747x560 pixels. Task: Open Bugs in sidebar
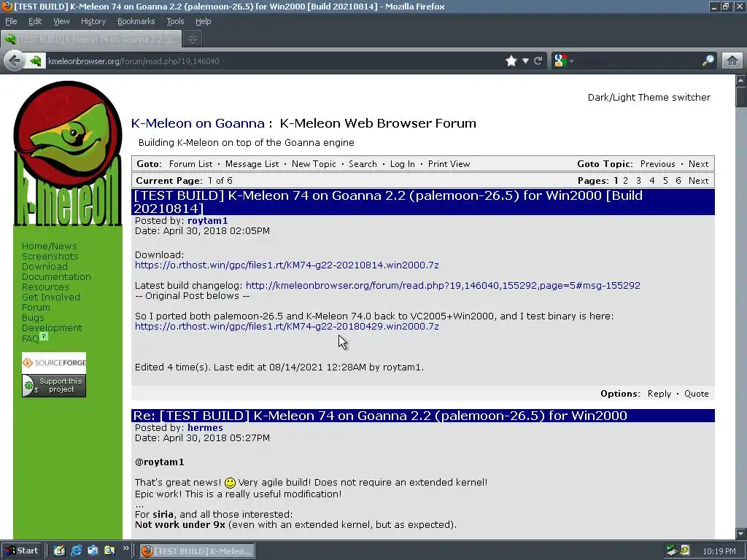[33, 318]
